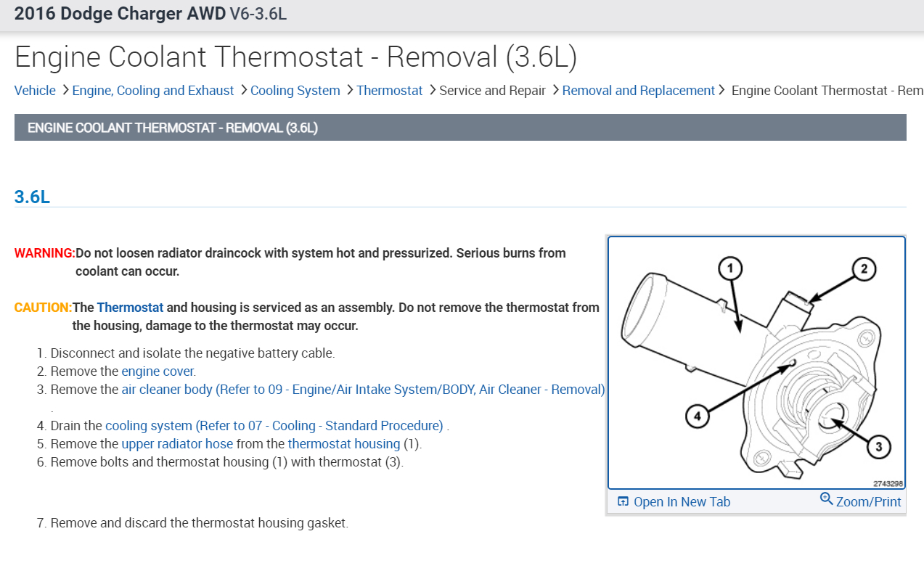Click the Zoom/Print label
This screenshot has height=563, width=924.
pyautogui.click(x=868, y=502)
